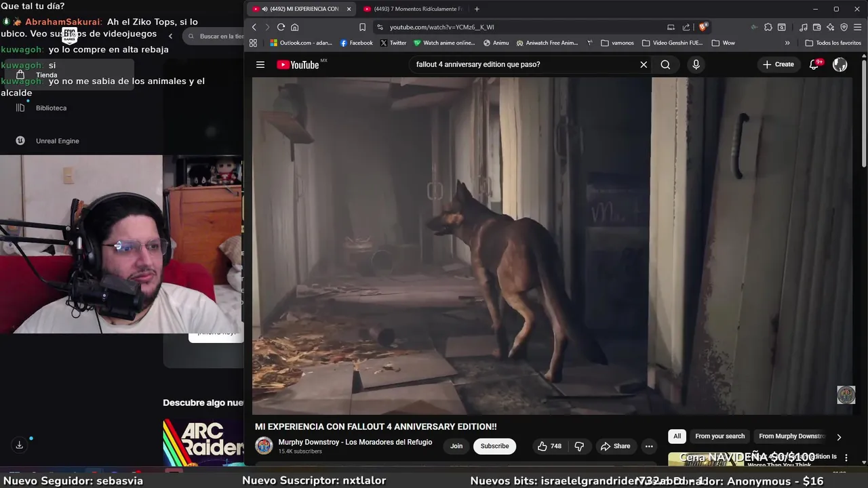The image size is (868, 488).
Task: Open a new browser tab
Action: (477, 9)
